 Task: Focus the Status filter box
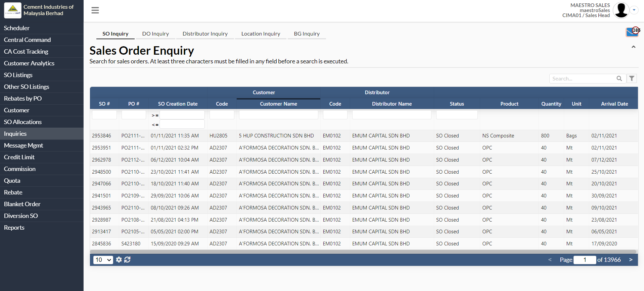[x=457, y=115]
